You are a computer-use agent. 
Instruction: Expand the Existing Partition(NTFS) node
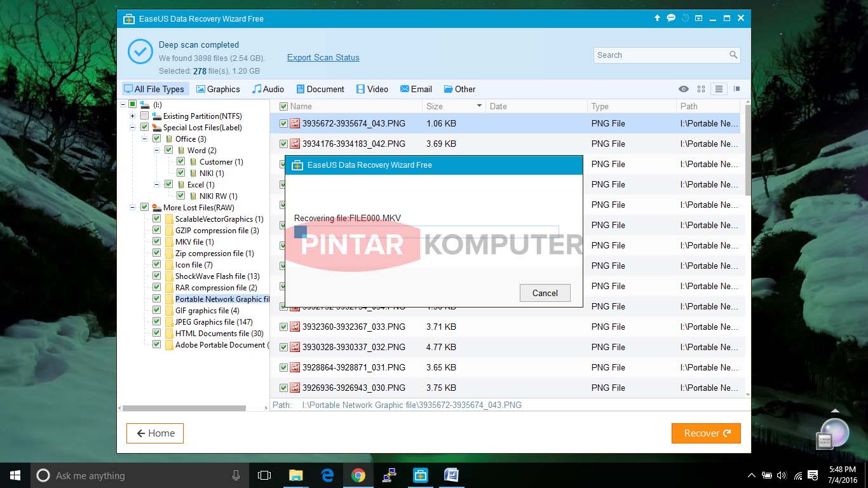click(133, 116)
